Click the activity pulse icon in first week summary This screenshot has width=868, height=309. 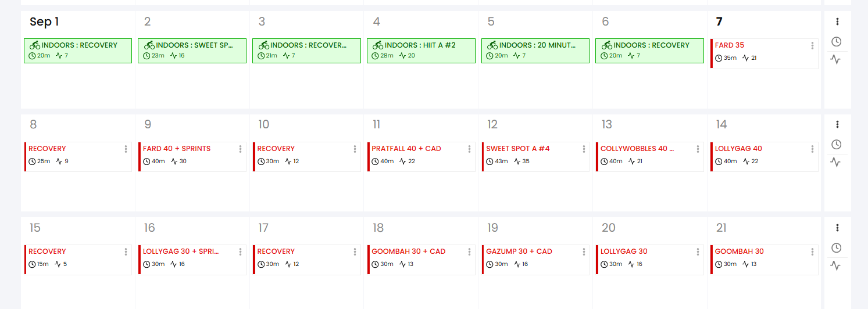(836, 59)
